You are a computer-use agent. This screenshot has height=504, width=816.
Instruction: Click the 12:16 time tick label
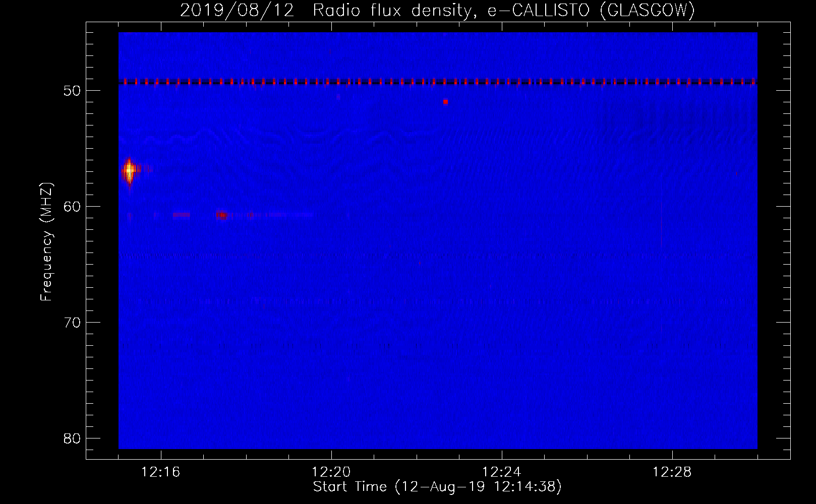click(161, 472)
